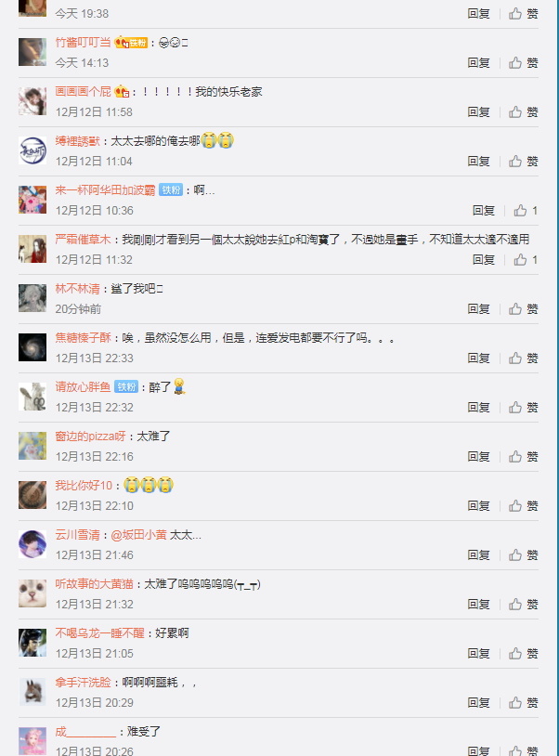
Task: Click the 铁粉 badge next to 请放心胖鱼
Action: (x=126, y=386)
